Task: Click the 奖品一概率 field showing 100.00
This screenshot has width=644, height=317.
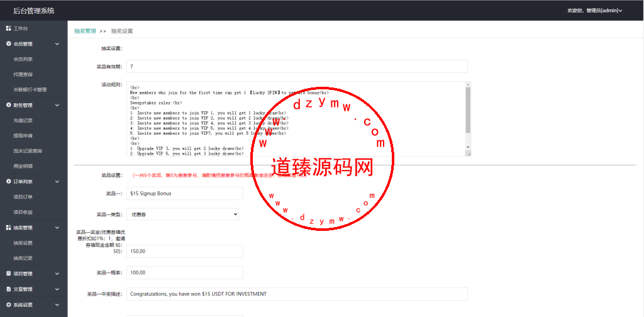Action: point(185,272)
